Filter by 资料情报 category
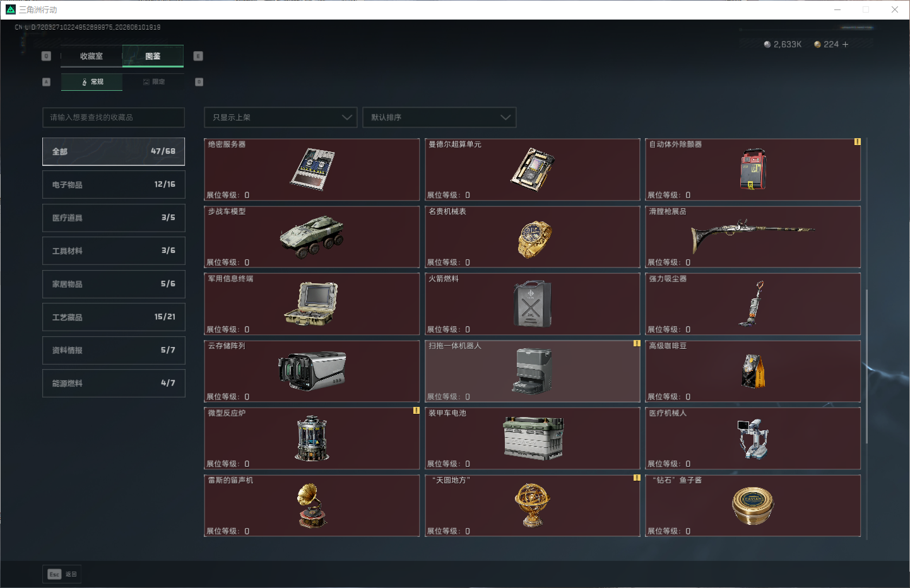This screenshot has width=910, height=588. (x=114, y=350)
